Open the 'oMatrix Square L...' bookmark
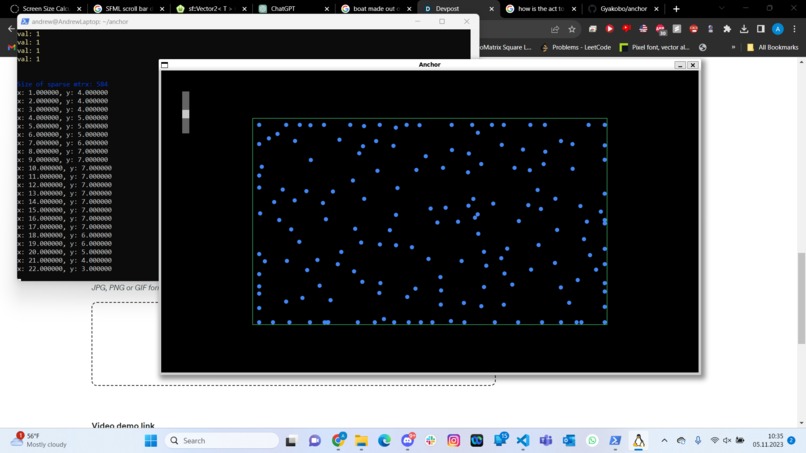The width and height of the screenshot is (806, 453). (505, 47)
